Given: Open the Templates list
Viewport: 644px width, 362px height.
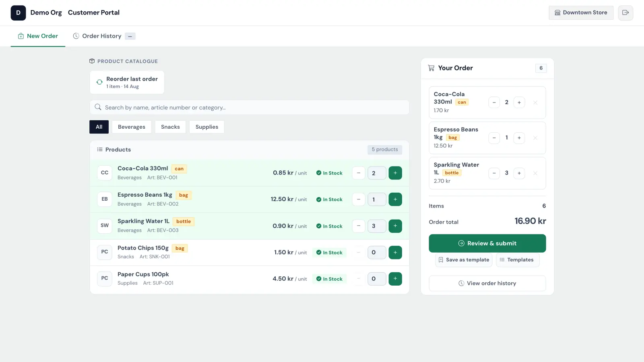Looking at the screenshot, I should (517, 260).
